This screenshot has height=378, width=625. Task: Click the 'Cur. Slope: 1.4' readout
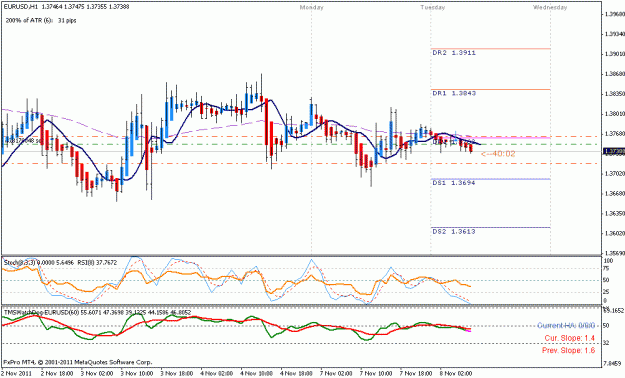tap(570, 338)
